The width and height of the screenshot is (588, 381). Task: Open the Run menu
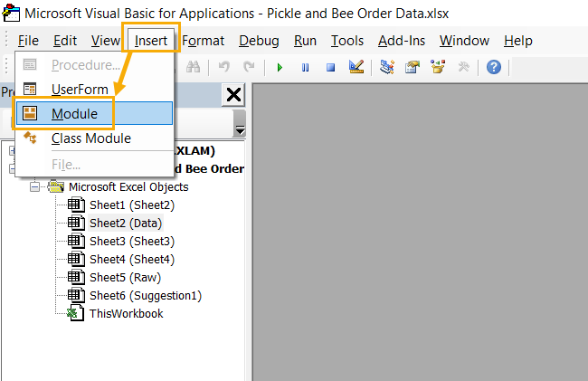[305, 41]
